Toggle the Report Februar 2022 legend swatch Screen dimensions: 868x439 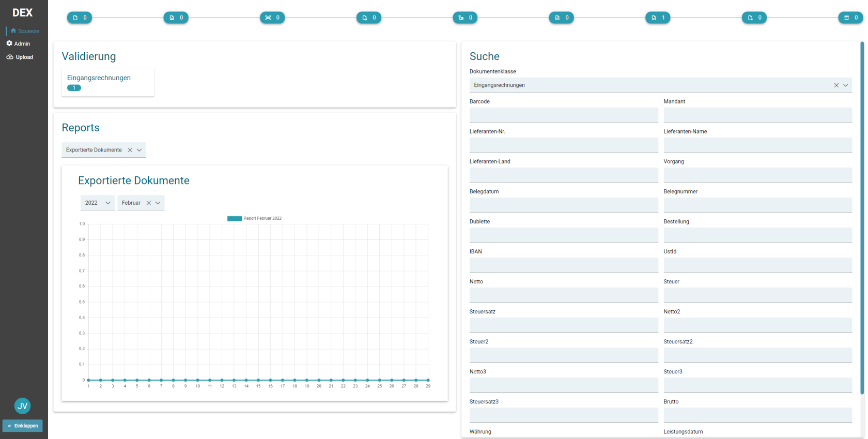(x=235, y=218)
